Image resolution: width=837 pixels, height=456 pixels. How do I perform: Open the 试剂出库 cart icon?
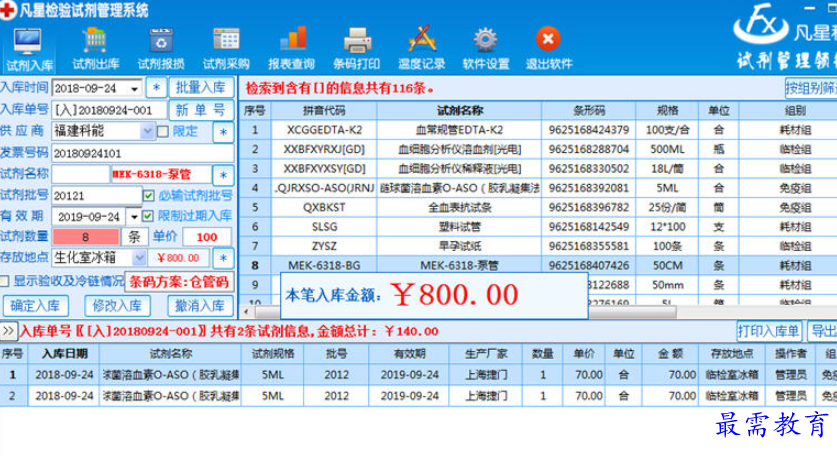(x=95, y=49)
